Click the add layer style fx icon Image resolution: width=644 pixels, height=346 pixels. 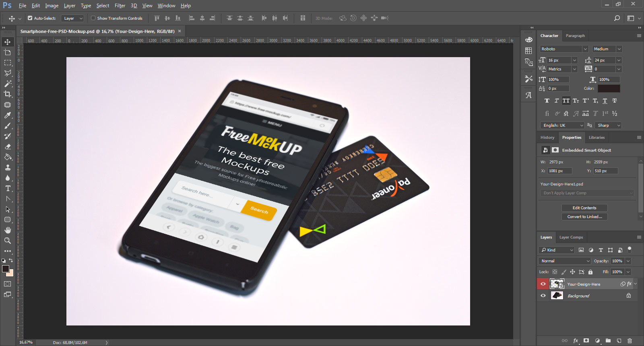pos(576,340)
